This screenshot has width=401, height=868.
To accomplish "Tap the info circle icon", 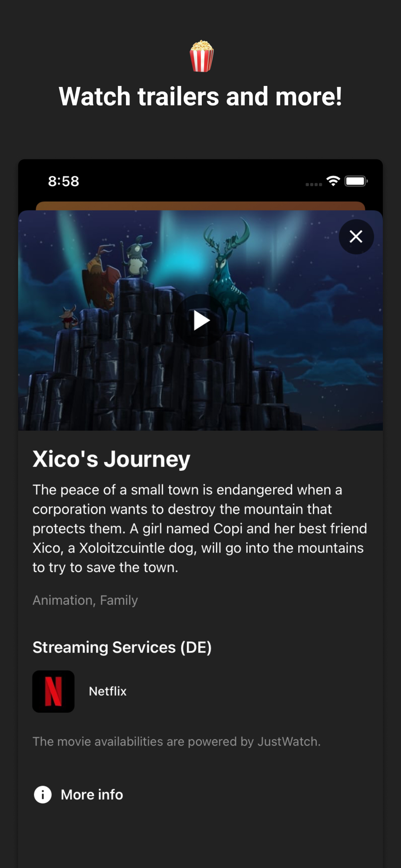I will click(x=43, y=795).
